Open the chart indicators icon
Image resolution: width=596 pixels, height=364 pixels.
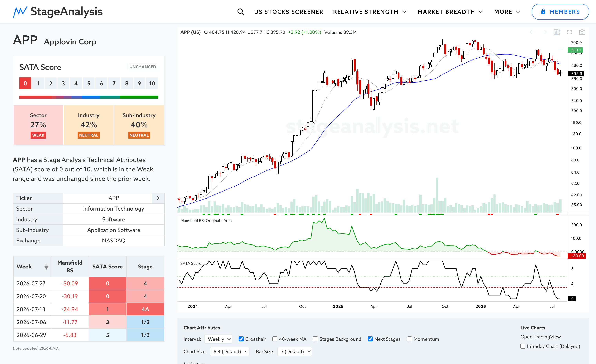click(x=557, y=32)
